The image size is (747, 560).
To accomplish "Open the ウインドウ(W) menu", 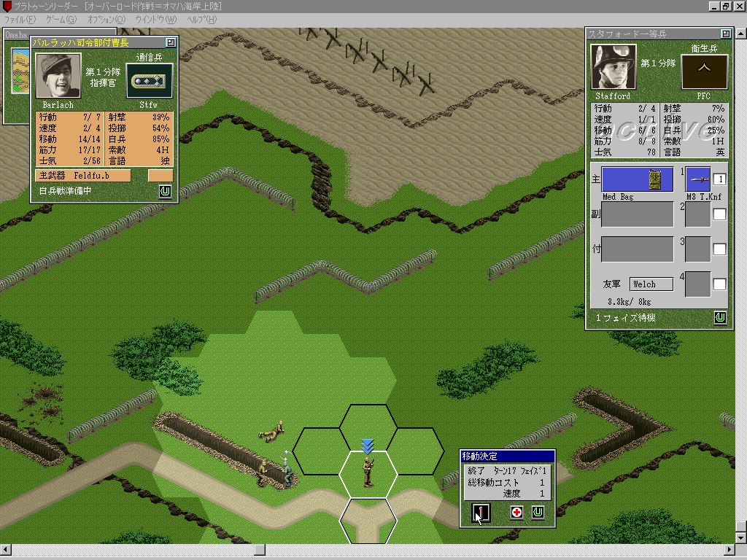I will 156,20.
